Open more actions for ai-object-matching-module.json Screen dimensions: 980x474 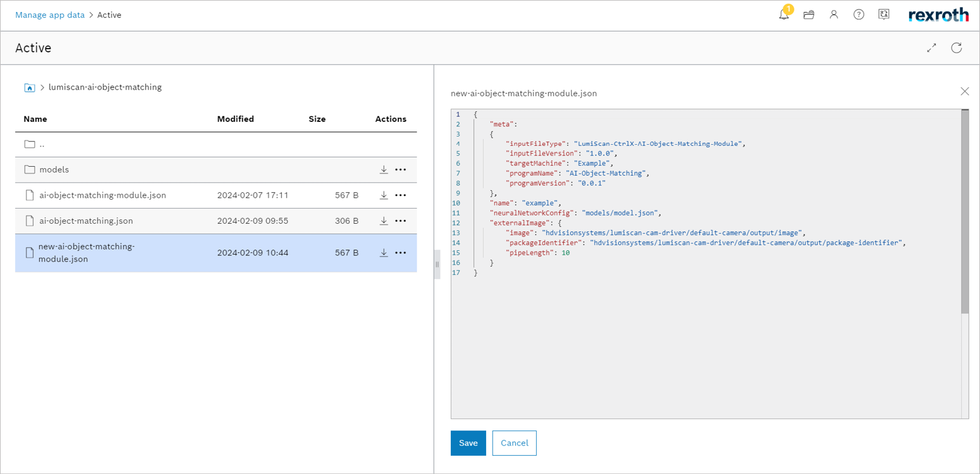point(400,195)
